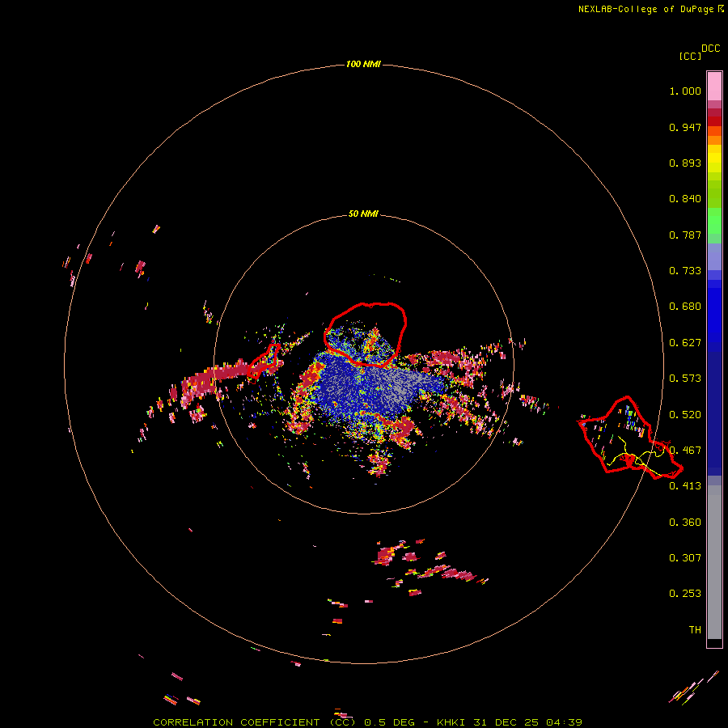Click the 100 NMI range ring label

pos(363,64)
